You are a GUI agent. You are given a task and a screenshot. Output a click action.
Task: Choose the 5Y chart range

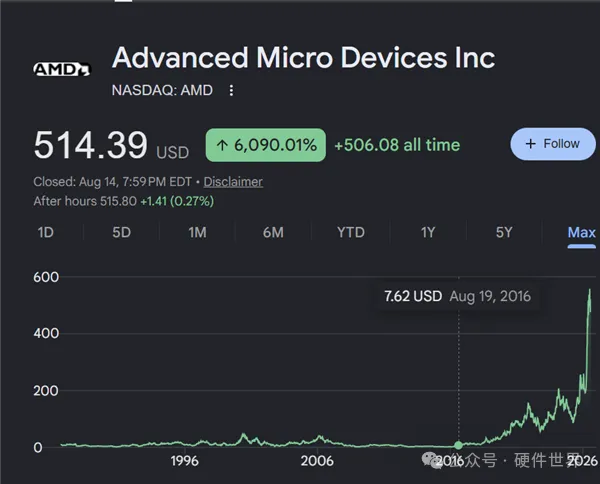[504, 232]
